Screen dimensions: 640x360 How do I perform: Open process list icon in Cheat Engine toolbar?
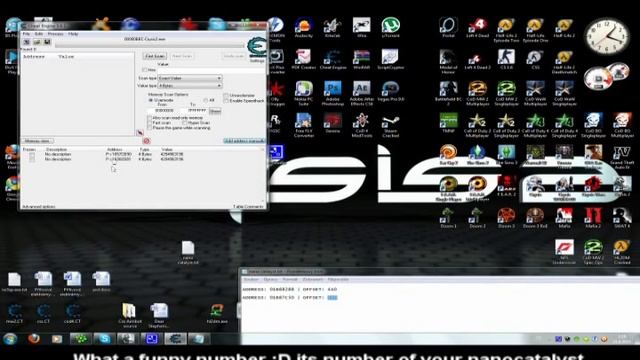[x=27, y=42]
